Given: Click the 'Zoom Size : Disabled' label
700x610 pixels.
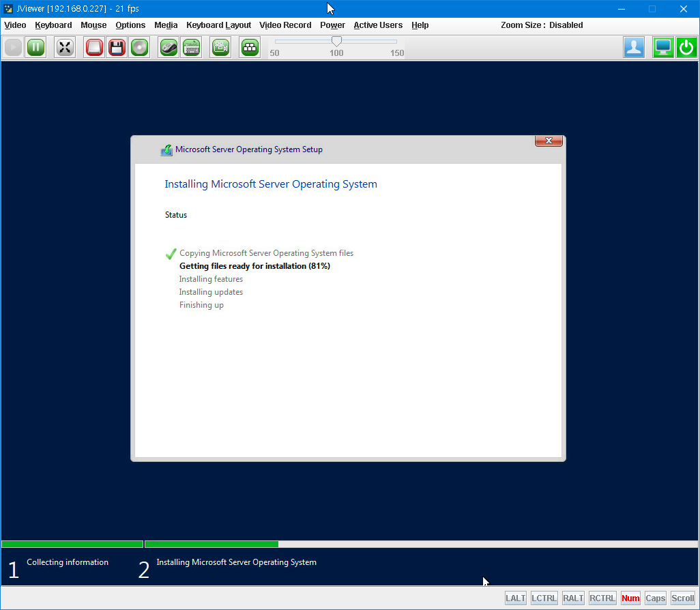Looking at the screenshot, I should tap(542, 25).
